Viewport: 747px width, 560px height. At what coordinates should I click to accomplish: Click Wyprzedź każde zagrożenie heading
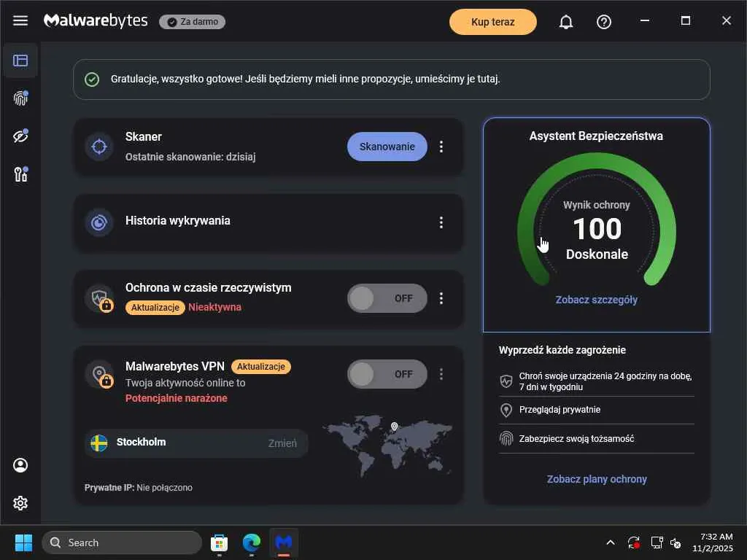coord(562,350)
